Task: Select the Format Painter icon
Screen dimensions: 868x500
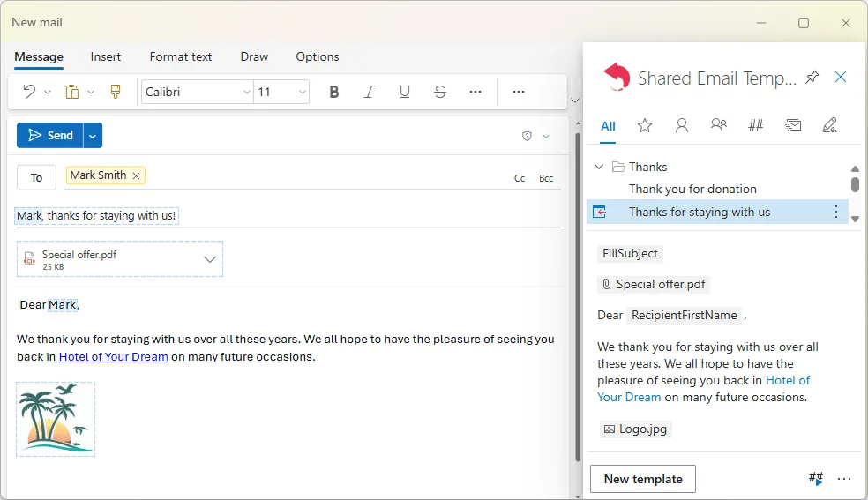Action: [116, 91]
